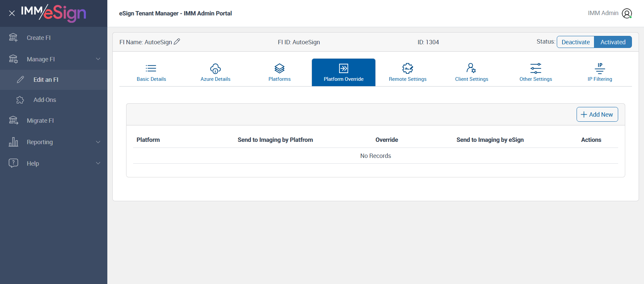
Task: Click the Manage FI bank gear icon
Action: click(x=13, y=59)
